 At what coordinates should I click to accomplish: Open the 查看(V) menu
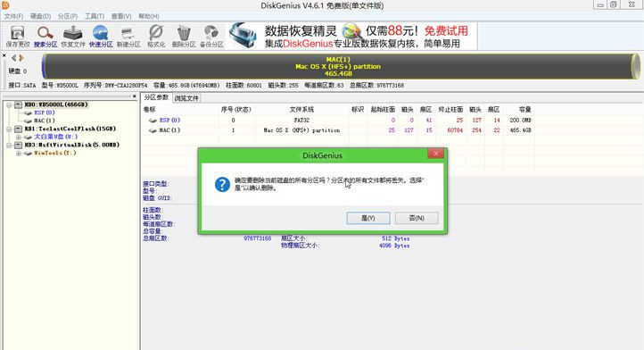point(121,16)
